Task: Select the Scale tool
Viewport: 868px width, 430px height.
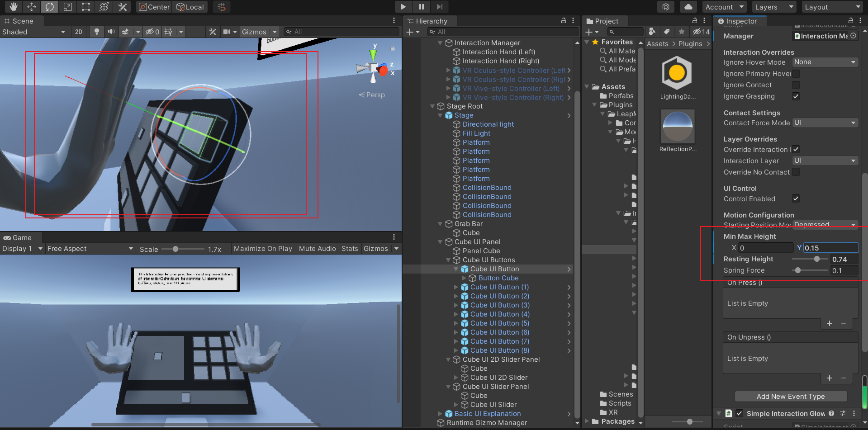Action: point(67,7)
